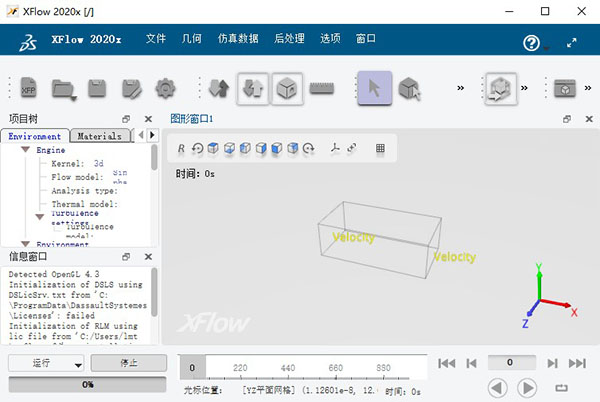This screenshot has height=402, width=600.
Task: Collapse the Turbulence settings node
Action: click(x=40, y=217)
